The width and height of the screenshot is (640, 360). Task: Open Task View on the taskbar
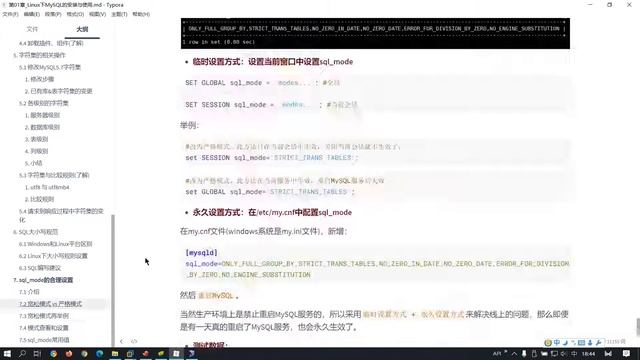point(38,353)
